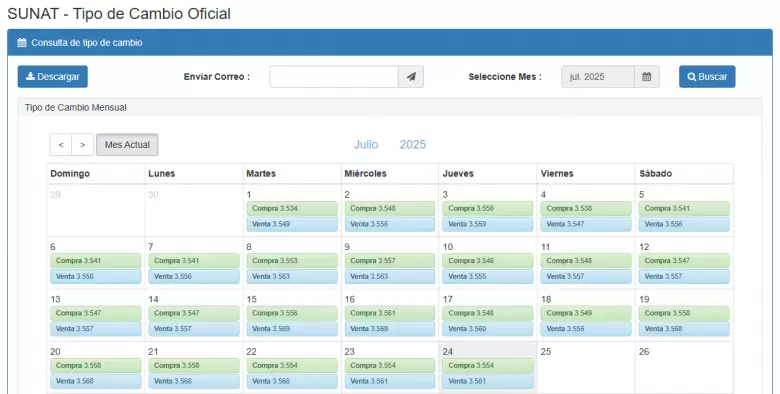The height and width of the screenshot is (394, 780).
Task: Select Venta 3.556 on July 5
Action: click(x=684, y=224)
